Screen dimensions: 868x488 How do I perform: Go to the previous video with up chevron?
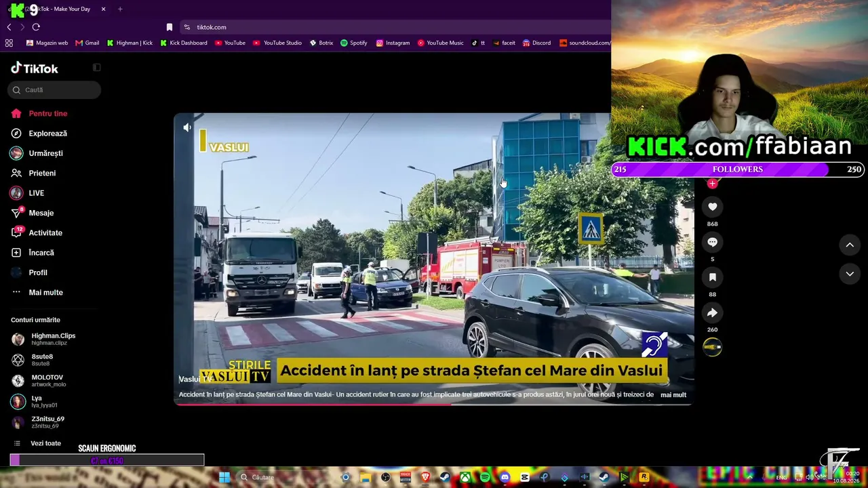850,245
